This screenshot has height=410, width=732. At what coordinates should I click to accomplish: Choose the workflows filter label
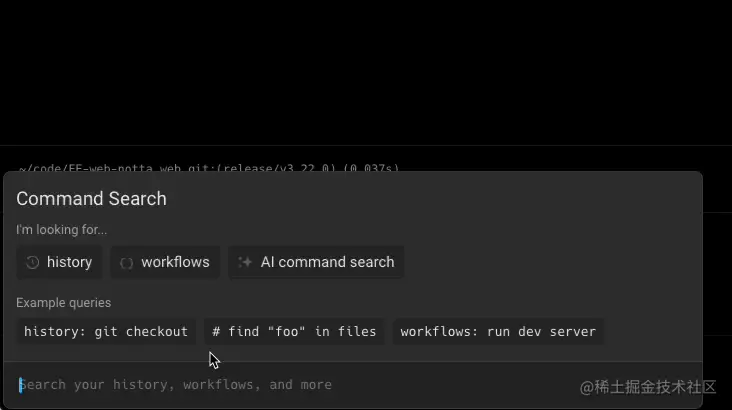(x=175, y=262)
